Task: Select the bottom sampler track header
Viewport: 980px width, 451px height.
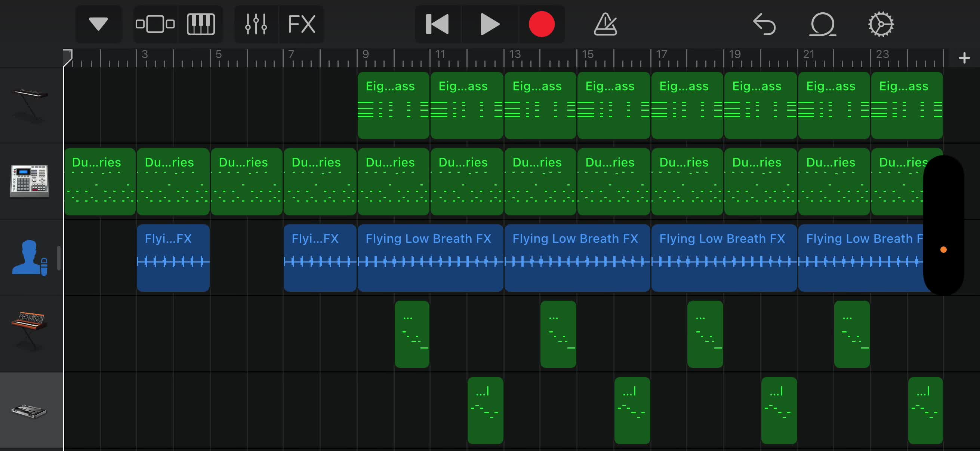Action: tap(31, 410)
